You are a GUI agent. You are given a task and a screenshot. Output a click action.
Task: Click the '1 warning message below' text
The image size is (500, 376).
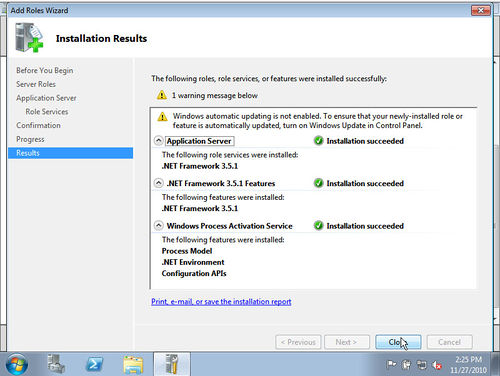(x=215, y=96)
